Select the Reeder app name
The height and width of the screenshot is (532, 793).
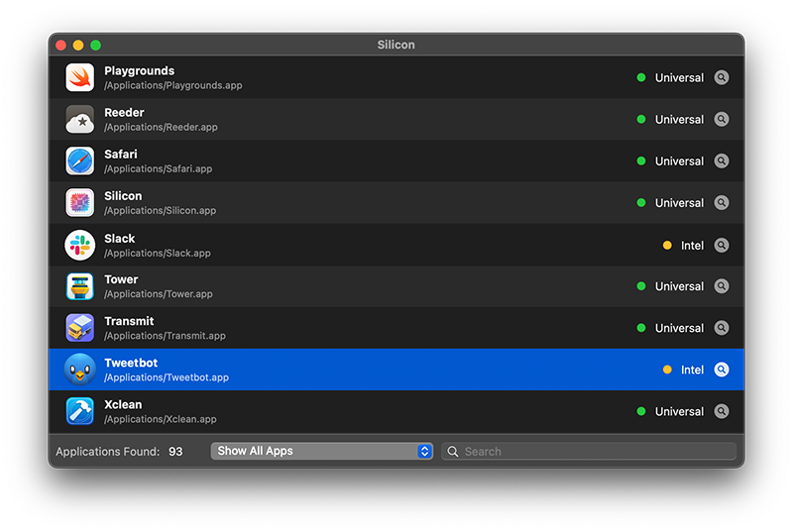pyautogui.click(x=124, y=112)
